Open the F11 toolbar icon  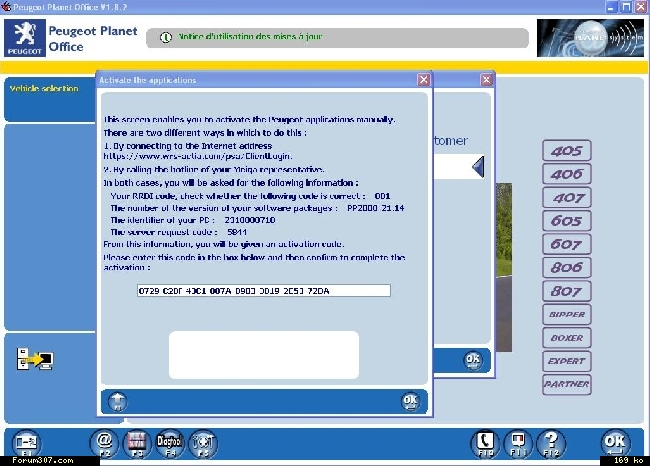pyautogui.click(x=518, y=444)
